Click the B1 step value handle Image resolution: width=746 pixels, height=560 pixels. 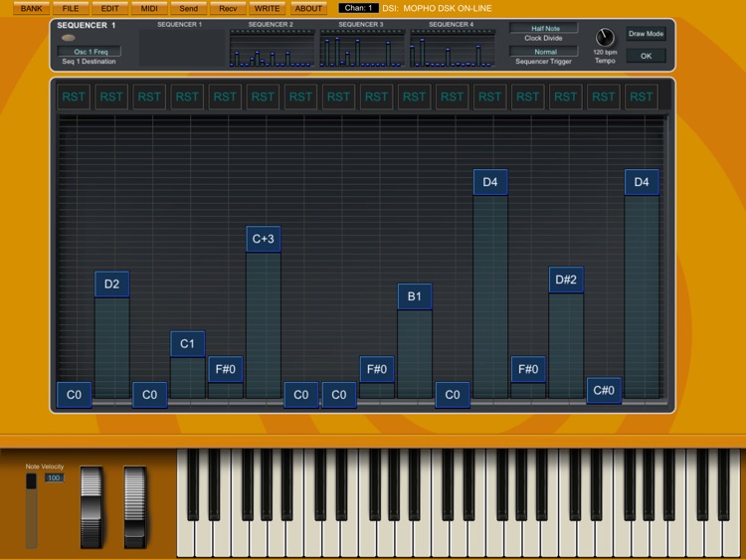(415, 296)
